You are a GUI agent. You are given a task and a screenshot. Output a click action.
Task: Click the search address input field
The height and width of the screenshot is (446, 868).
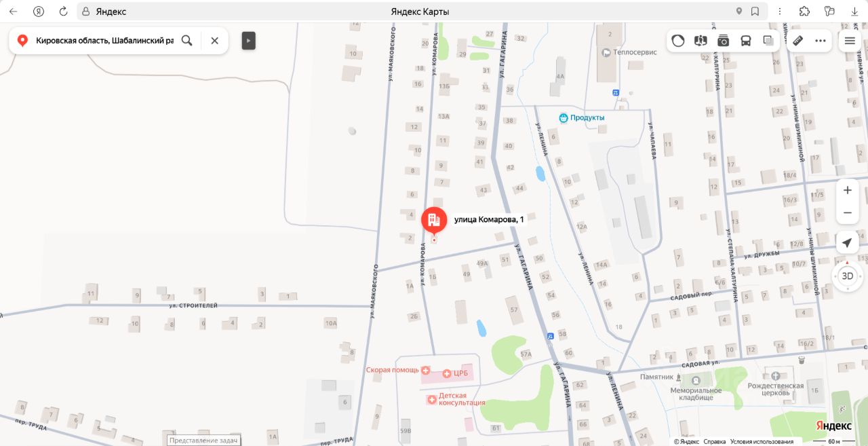[104, 41]
